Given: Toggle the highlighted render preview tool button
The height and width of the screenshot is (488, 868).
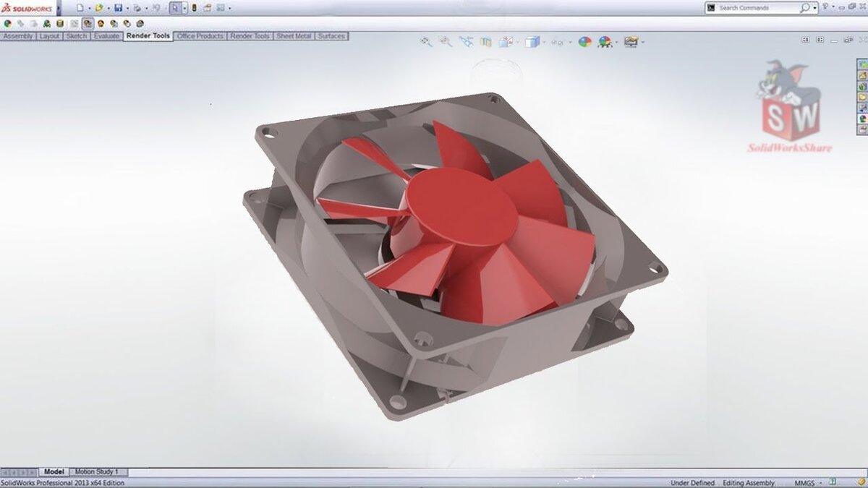Looking at the screenshot, I should pyautogui.click(x=88, y=23).
